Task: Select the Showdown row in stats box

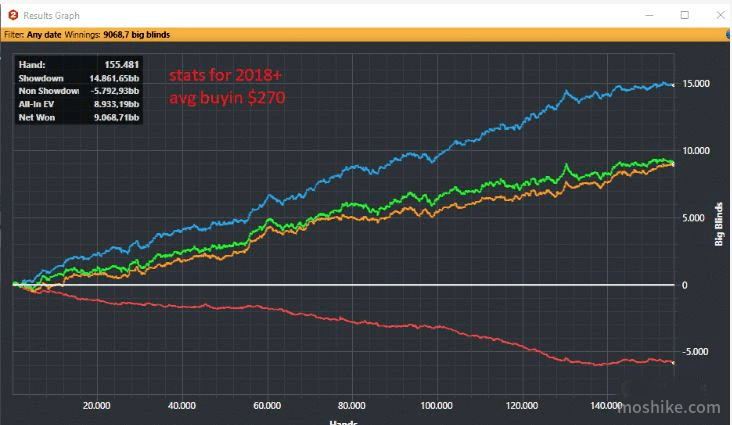Action: [78, 78]
